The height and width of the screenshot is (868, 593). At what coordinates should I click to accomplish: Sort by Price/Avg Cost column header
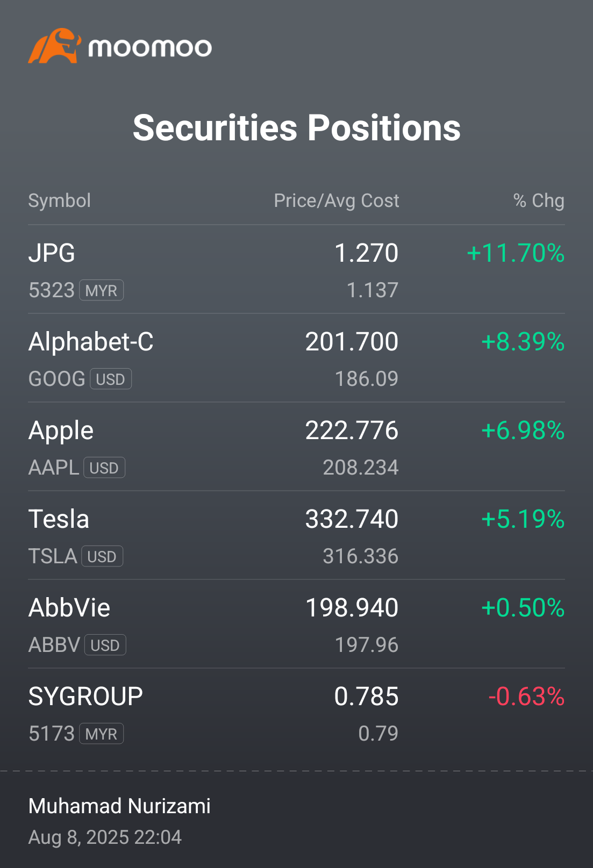coord(337,200)
